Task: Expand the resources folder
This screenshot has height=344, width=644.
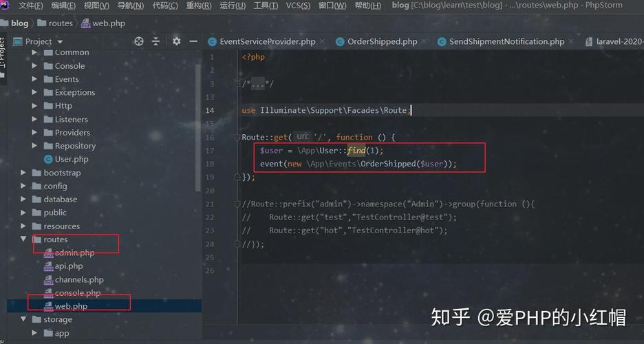Action: pyautogui.click(x=23, y=226)
